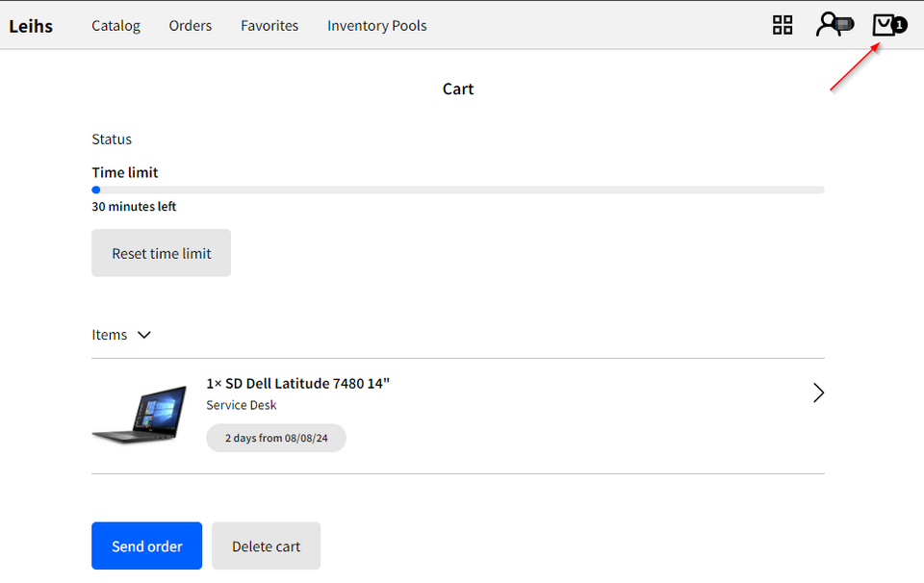Click the Service Desk pool label
Image resolution: width=924 pixels, height=583 pixels.
(241, 405)
